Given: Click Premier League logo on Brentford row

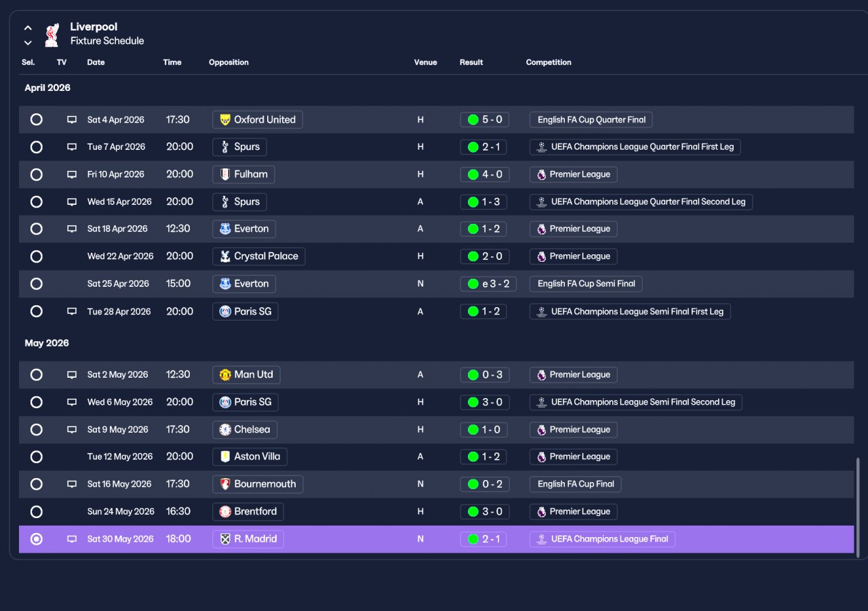Looking at the screenshot, I should pos(541,511).
